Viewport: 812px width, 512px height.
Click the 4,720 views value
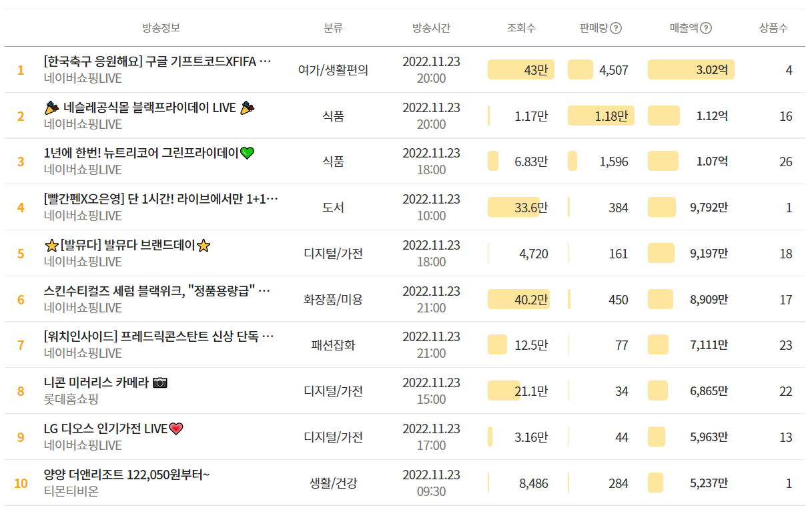(534, 254)
